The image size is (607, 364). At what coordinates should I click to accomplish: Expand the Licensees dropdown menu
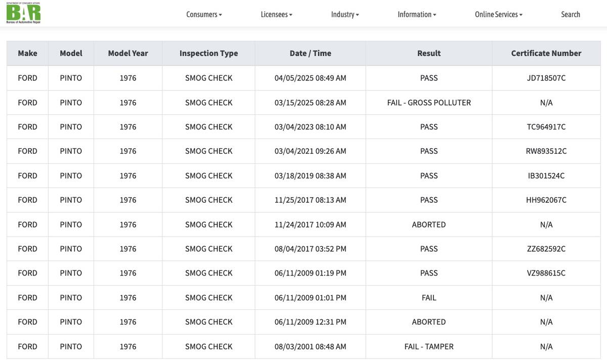[x=276, y=15]
